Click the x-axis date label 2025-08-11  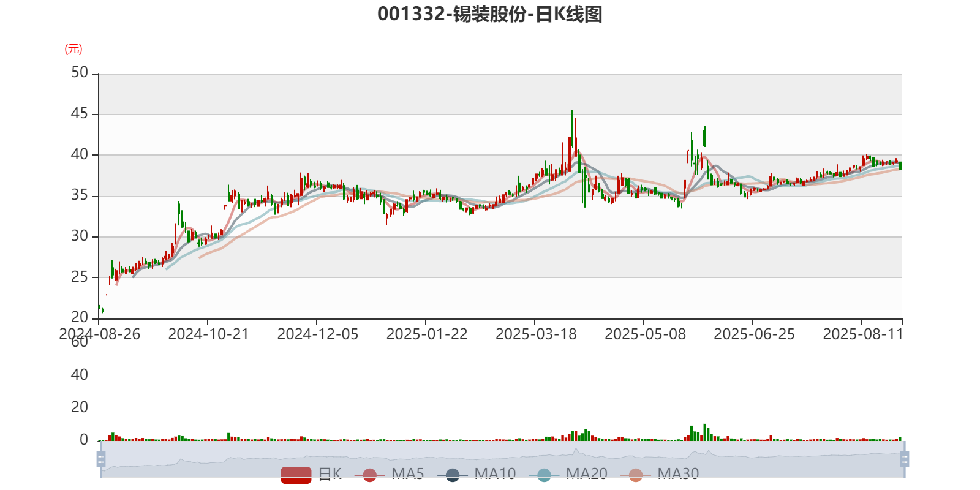coord(863,334)
